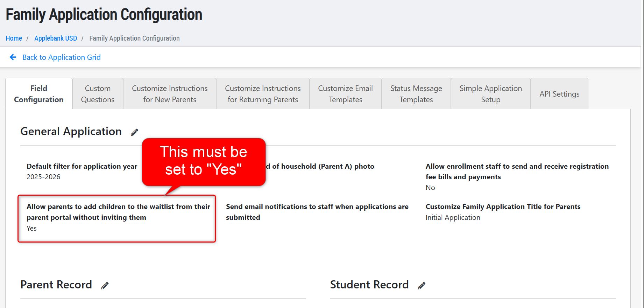Image resolution: width=644 pixels, height=308 pixels.
Task: Click the 'General Application' section heading
Action: tap(71, 131)
